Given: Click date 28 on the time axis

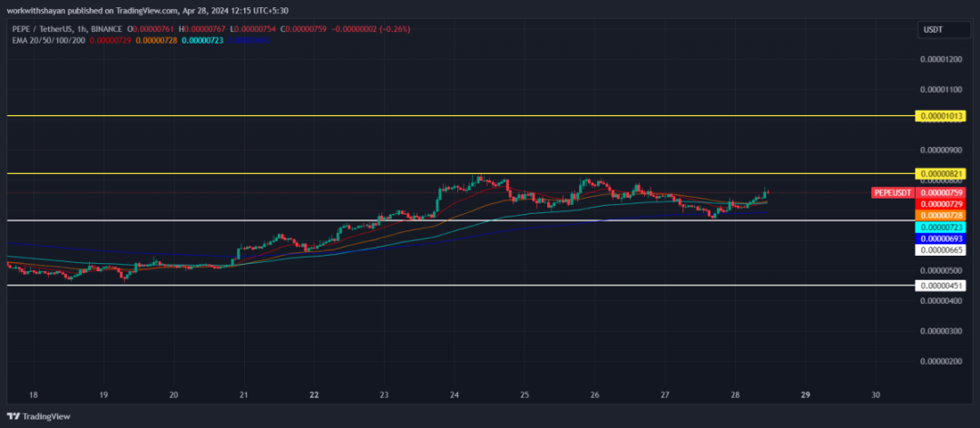Looking at the screenshot, I should pyautogui.click(x=735, y=395).
